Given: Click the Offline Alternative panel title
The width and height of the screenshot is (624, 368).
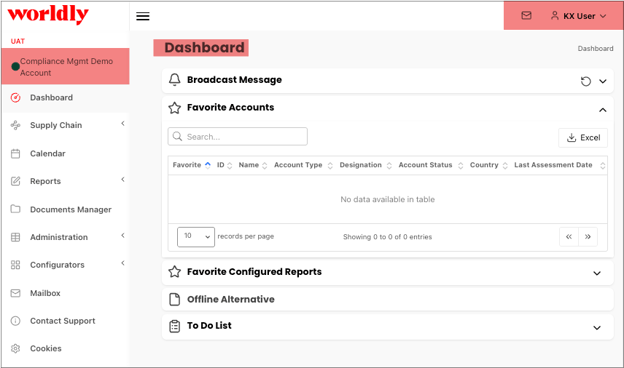Looking at the screenshot, I should coord(231,299).
